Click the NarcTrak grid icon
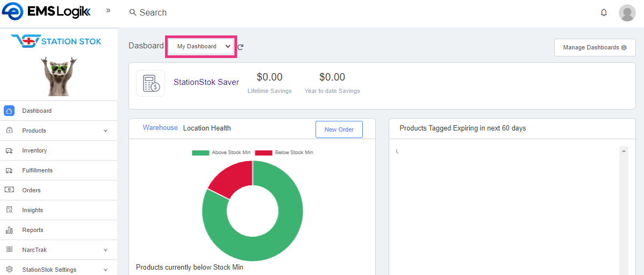Image resolution: width=644 pixels, height=275 pixels. point(10,250)
